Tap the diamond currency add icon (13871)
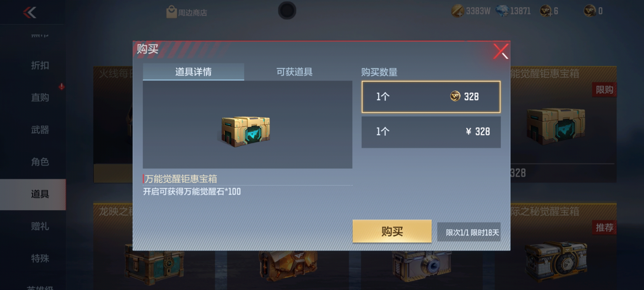Screen dimensions: 644x290 [502, 11]
